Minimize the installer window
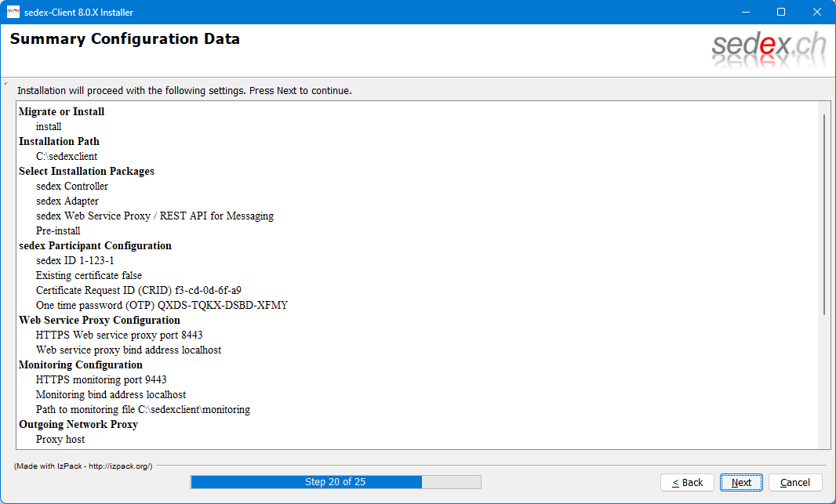This screenshot has height=504, width=836. pos(745,12)
